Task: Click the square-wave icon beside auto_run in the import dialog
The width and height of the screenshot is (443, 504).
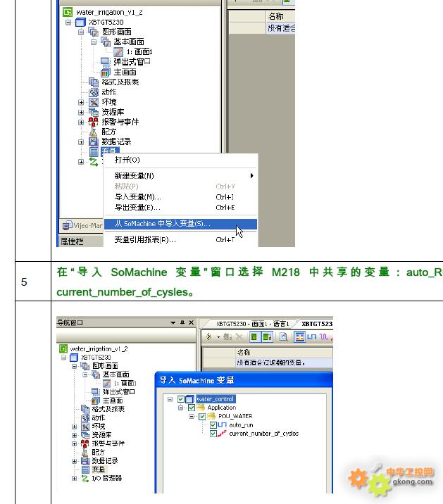Action: tap(222, 425)
